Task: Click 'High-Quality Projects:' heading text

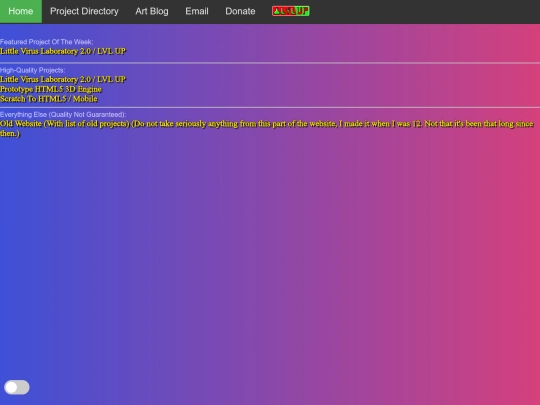Action: click(33, 70)
